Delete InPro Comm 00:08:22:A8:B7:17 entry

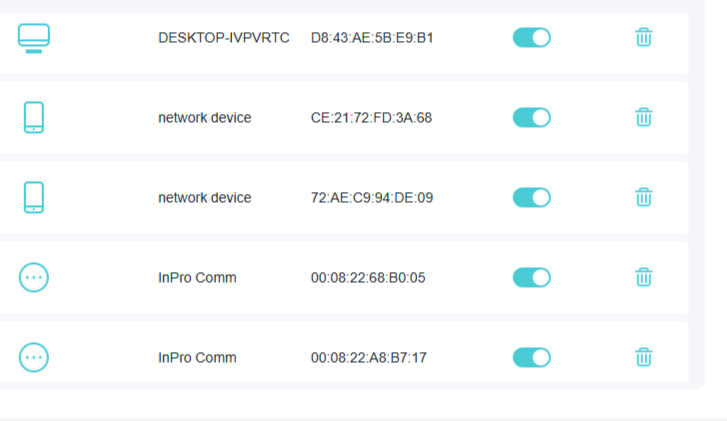point(644,357)
